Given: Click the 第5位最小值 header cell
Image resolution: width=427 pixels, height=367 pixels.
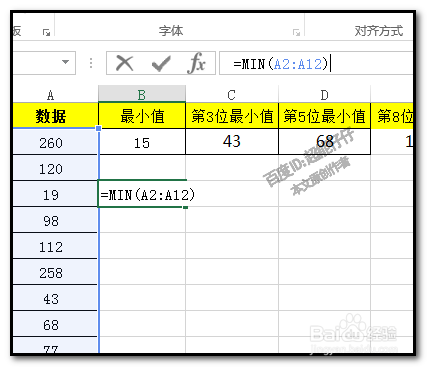Looking at the screenshot, I should point(324,116).
